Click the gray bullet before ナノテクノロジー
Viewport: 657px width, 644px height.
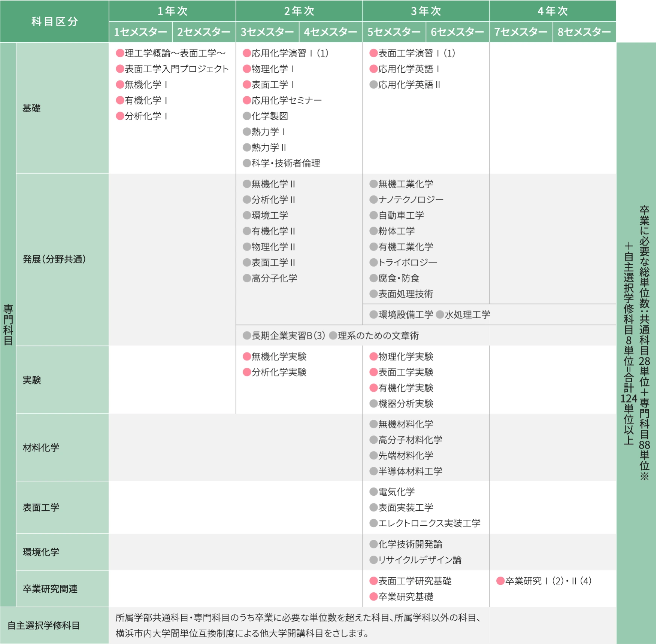coord(373,200)
